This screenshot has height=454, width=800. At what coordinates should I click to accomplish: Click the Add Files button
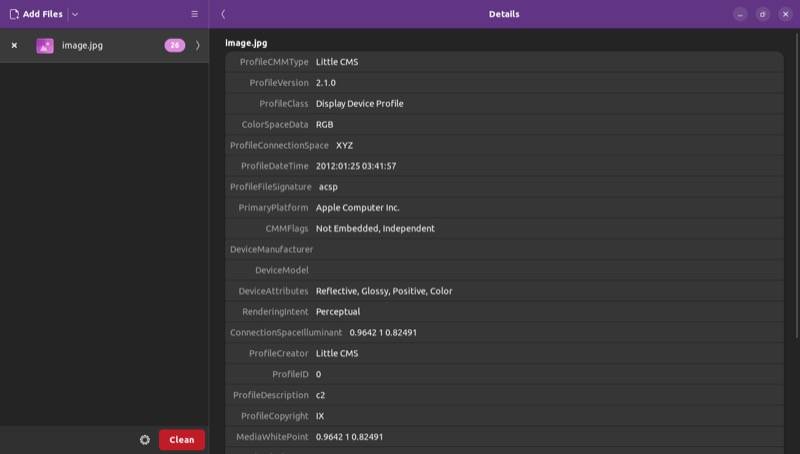pos(36,14)
